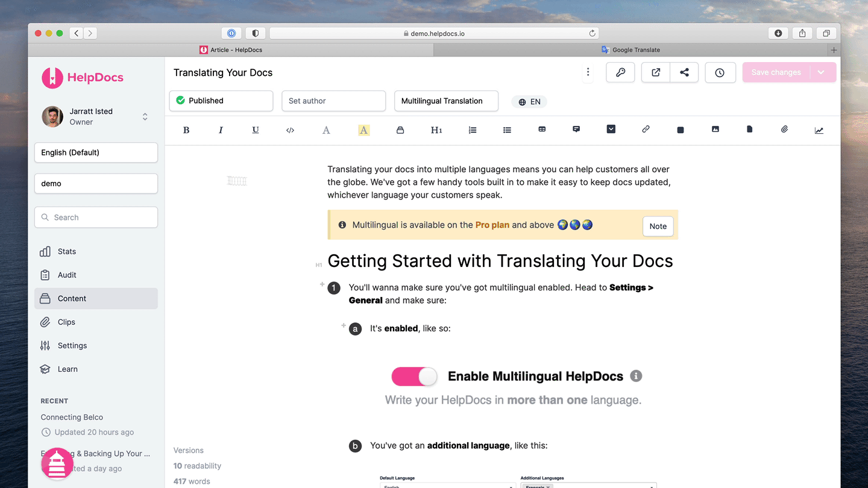Open Clips in sidebar
This screenshot has width=868, height=488.
96,322
